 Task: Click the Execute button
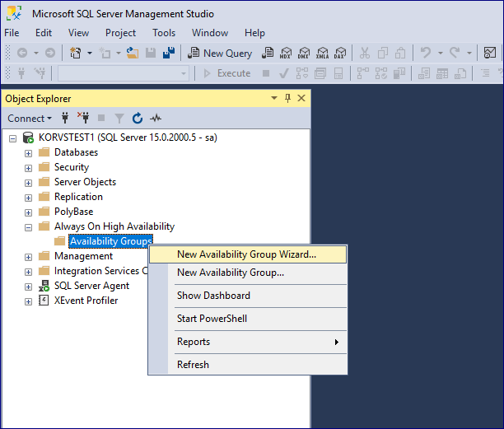point(227,73)
